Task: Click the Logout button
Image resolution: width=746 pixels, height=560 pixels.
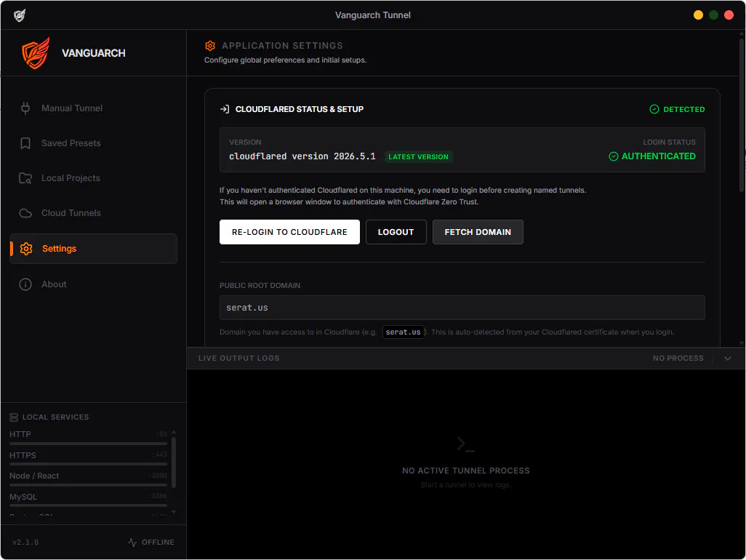Action: [396, 232]
